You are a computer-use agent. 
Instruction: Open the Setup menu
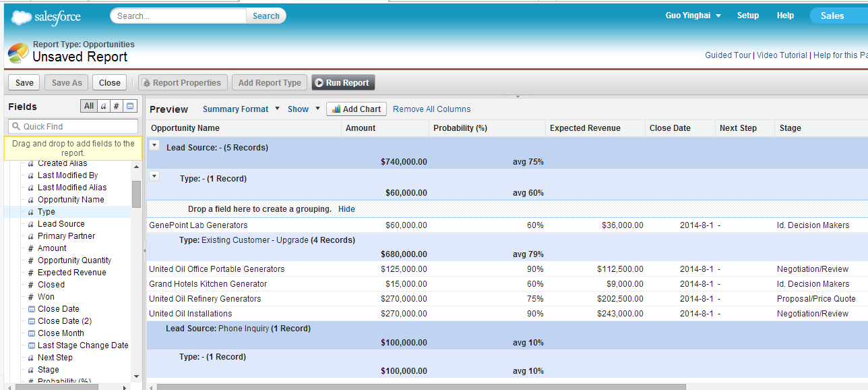tap(747, 16)
